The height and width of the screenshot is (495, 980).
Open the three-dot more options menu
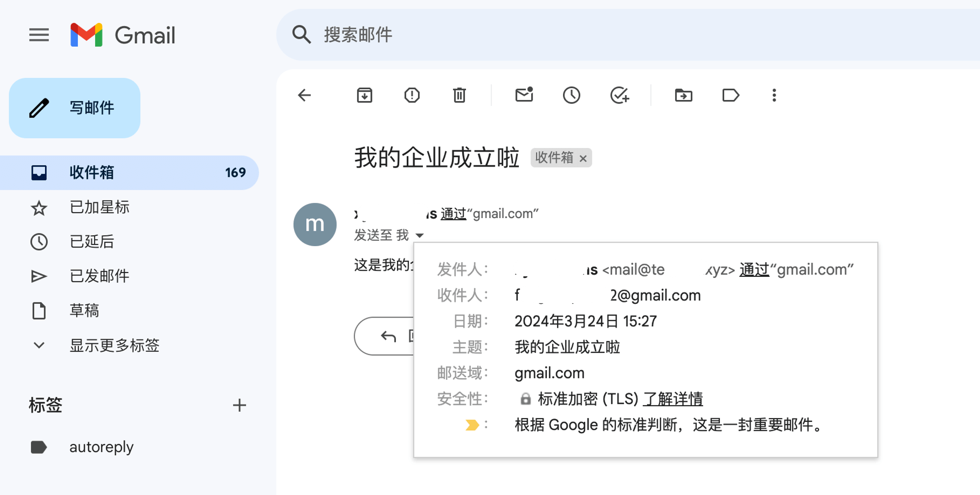coord(774,95)
